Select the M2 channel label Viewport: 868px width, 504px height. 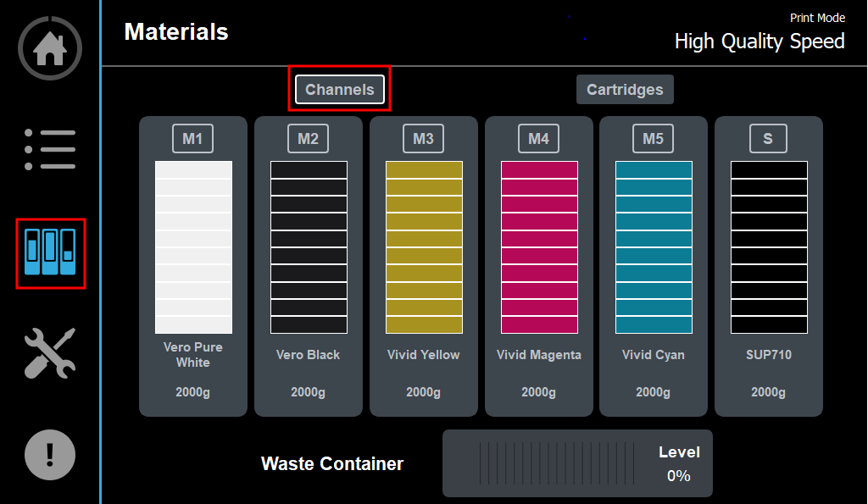tap(309, 138)
